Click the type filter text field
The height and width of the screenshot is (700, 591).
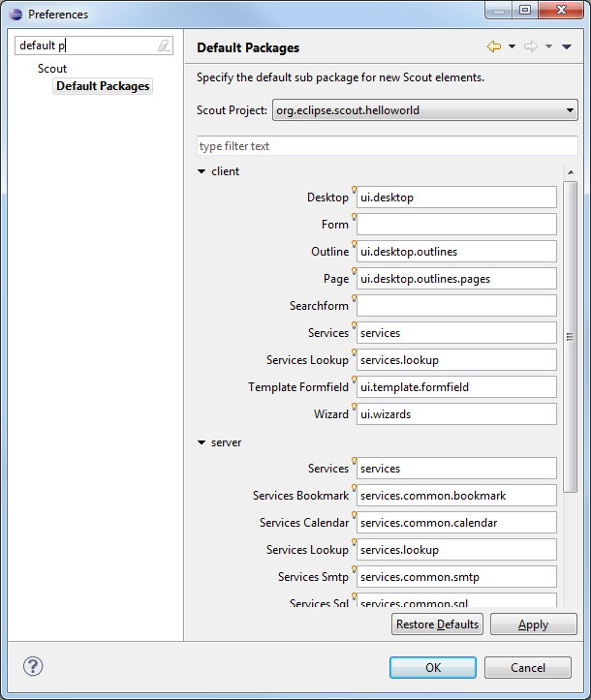388,146
